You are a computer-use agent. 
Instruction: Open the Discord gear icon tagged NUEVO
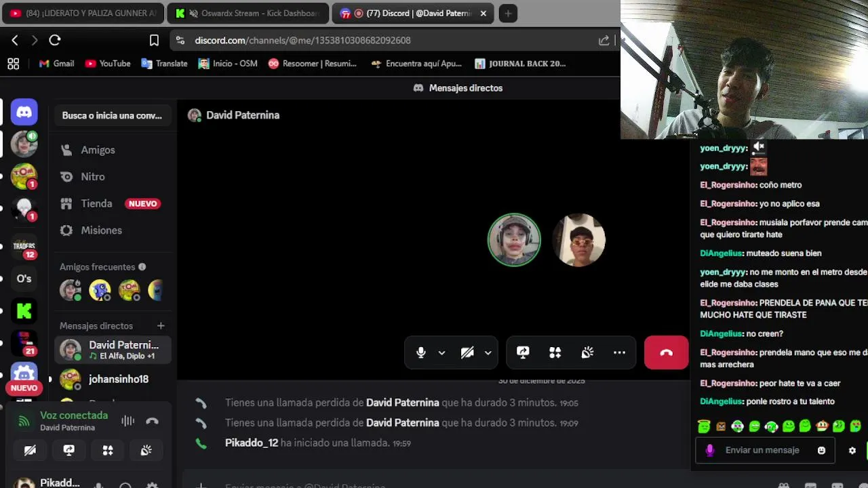pyautogui.click(x=24, y=376)
